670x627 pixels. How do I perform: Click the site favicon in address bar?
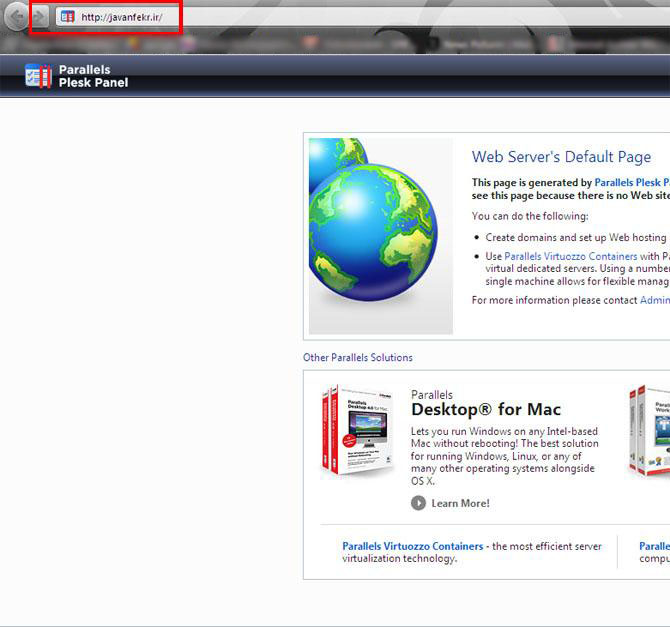coord(67,17)
